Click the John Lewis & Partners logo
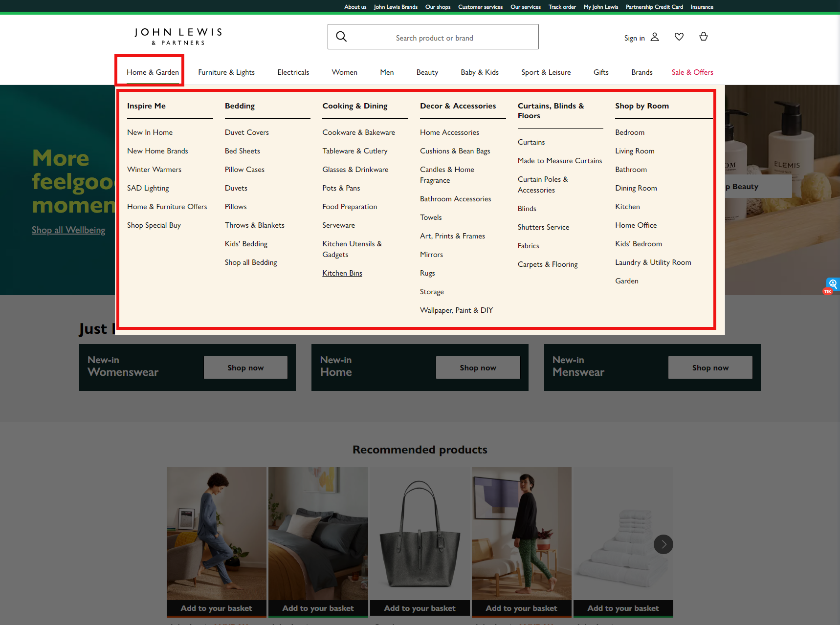 pyautogui.click(x=177, y=36)
